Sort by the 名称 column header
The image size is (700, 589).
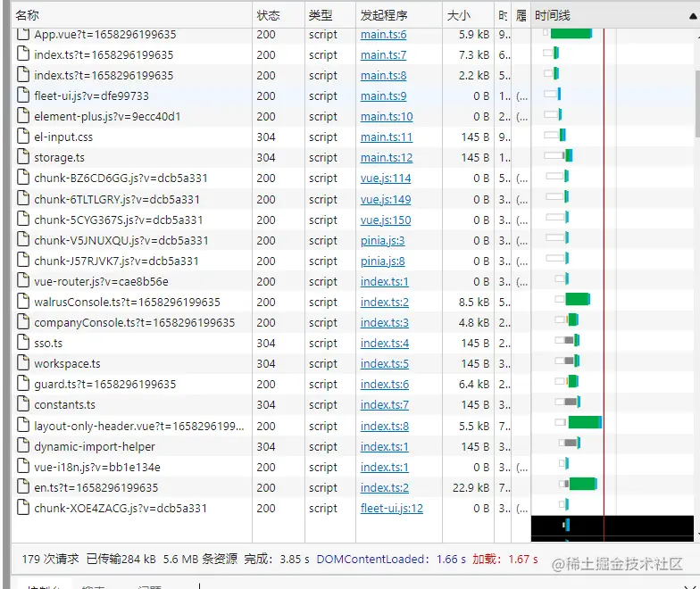[132, 15]
